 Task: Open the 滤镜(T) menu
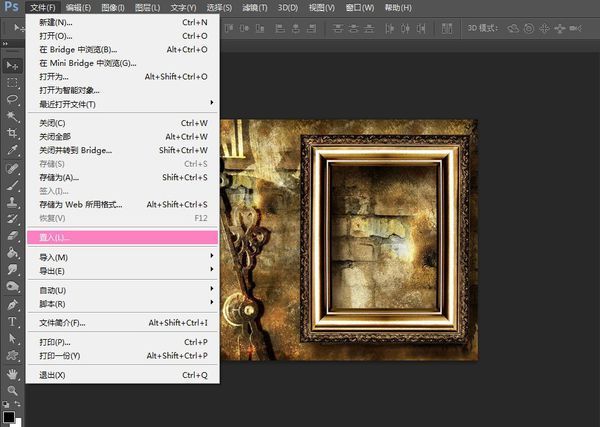[x=254, y=8]
